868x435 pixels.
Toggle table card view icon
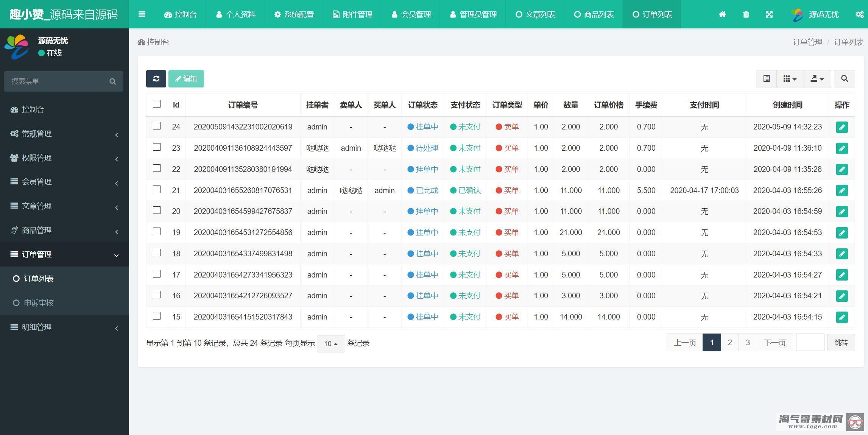pos(767,79)
